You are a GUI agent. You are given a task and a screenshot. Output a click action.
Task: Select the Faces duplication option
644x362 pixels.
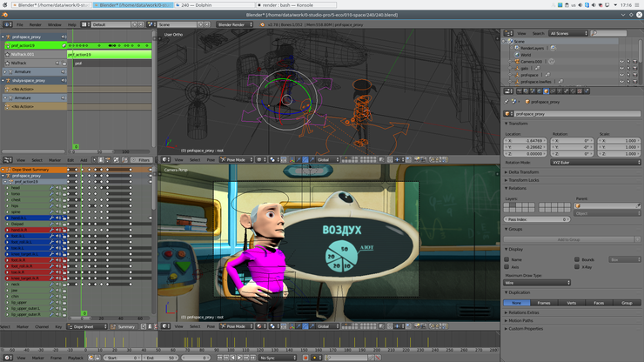(x=599, y=303)
